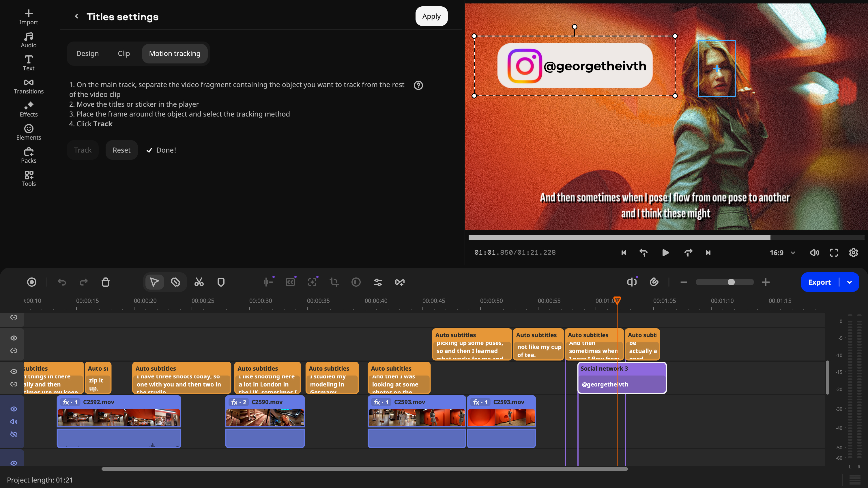Toggle link on lower subtitle track

click(x=14, y=384)
